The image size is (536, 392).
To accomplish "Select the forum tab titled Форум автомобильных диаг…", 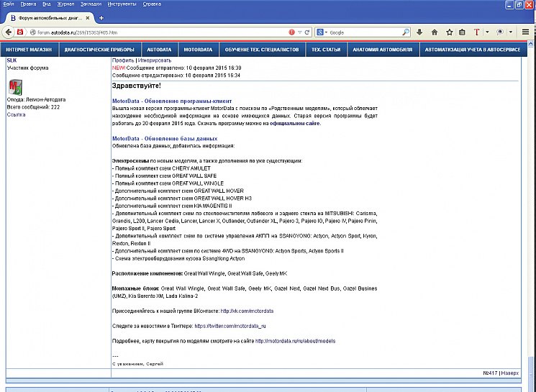I will (50, 18).
